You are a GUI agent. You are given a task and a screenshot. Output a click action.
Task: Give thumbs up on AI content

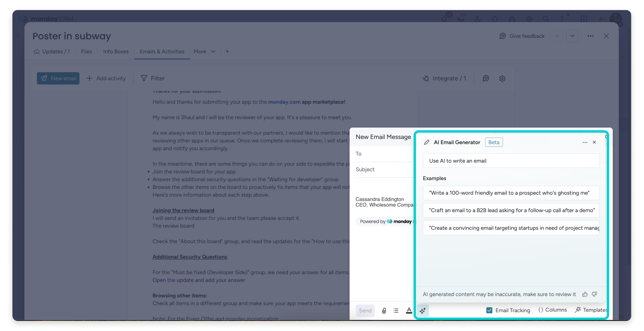585,294
